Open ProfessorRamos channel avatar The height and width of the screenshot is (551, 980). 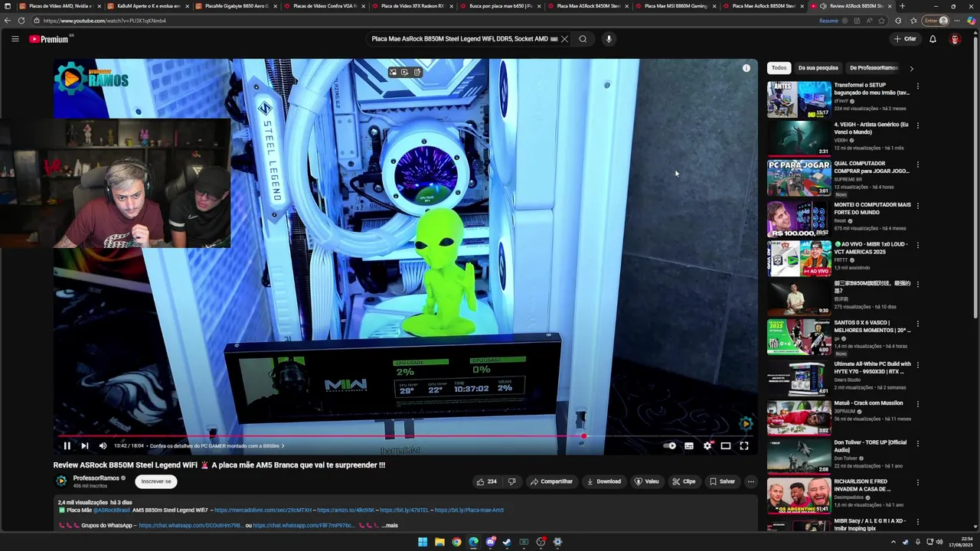coord(61,481)
